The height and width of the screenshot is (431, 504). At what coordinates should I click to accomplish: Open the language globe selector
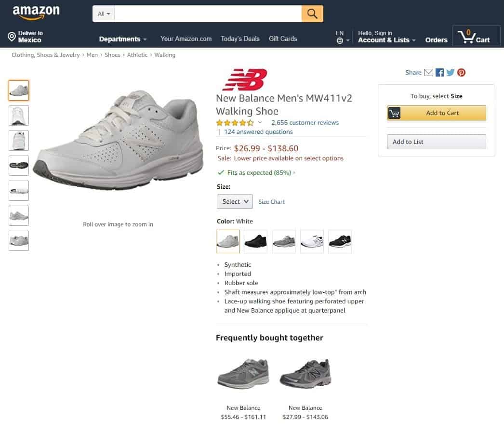point(340,41)
